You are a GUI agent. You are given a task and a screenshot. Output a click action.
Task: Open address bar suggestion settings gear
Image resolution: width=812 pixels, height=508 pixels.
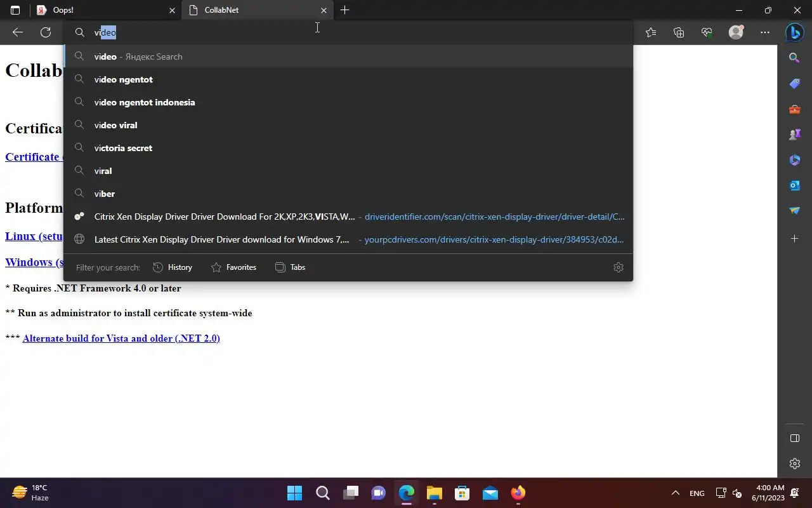619,267
